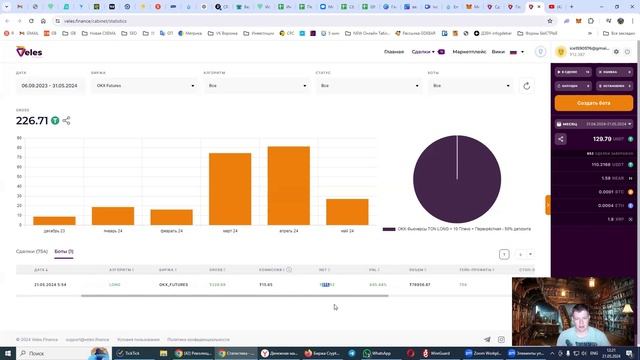Sort the table by the date column header
The width and height of the screenshot is (640, 360).
point(41,269)
